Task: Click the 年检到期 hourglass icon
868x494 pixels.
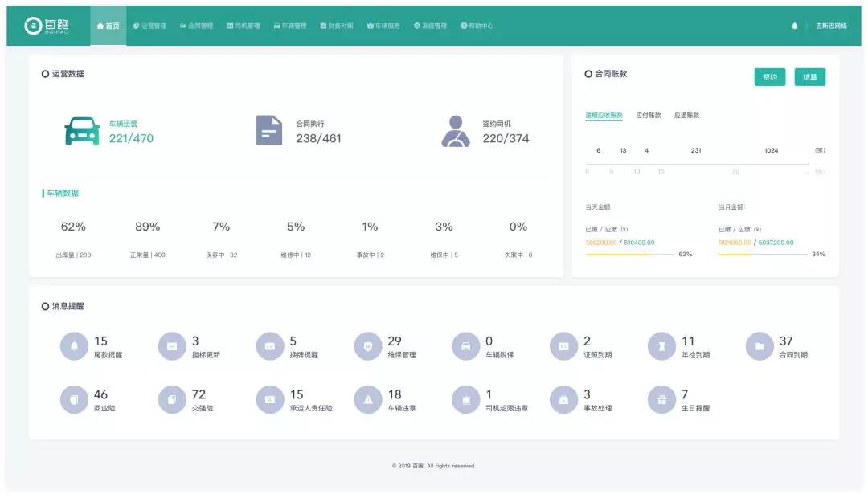Action: (x=661, y=346)
